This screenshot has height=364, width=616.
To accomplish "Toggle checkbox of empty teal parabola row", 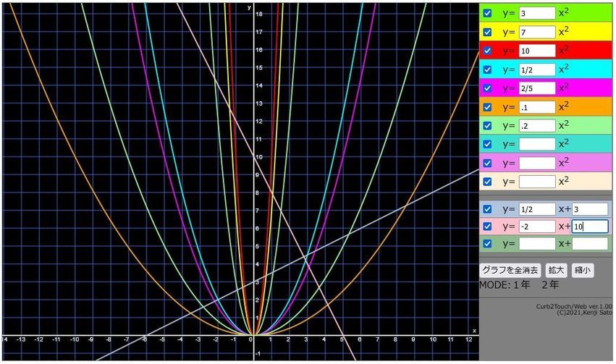I will [x=487, y=144].
